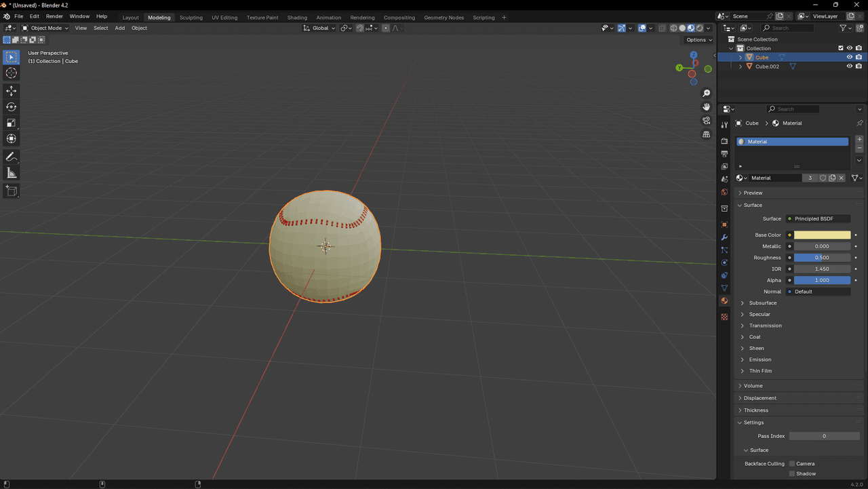868x489 pixels.
Task: Expand the Emission section
Action: (x=759, y=359)
